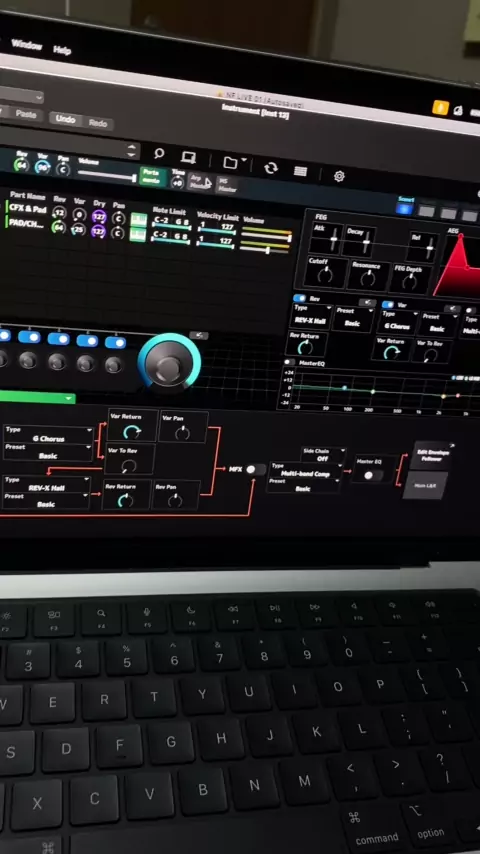Toggle the MFX switch in signal flow

click(x=254, y=469)
